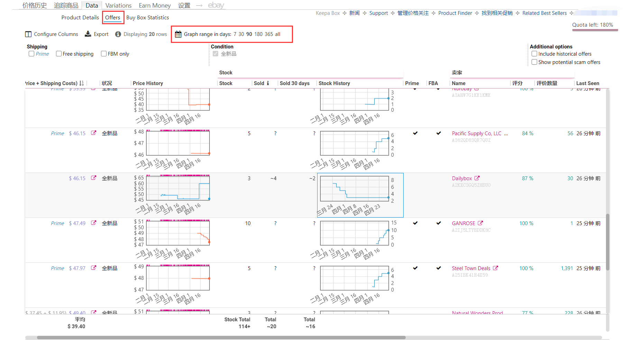Click the Configure Columns icon

[x=28, y=34]
